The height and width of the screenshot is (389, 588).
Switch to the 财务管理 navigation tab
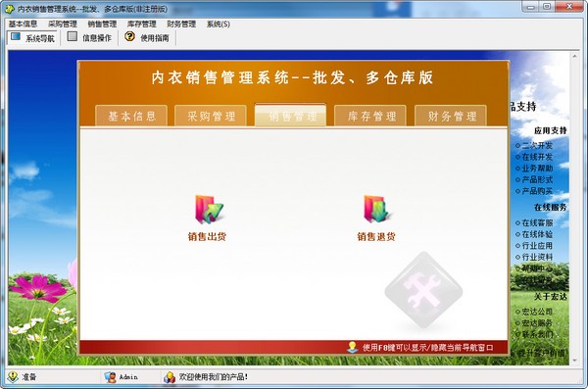pos(451,116)
